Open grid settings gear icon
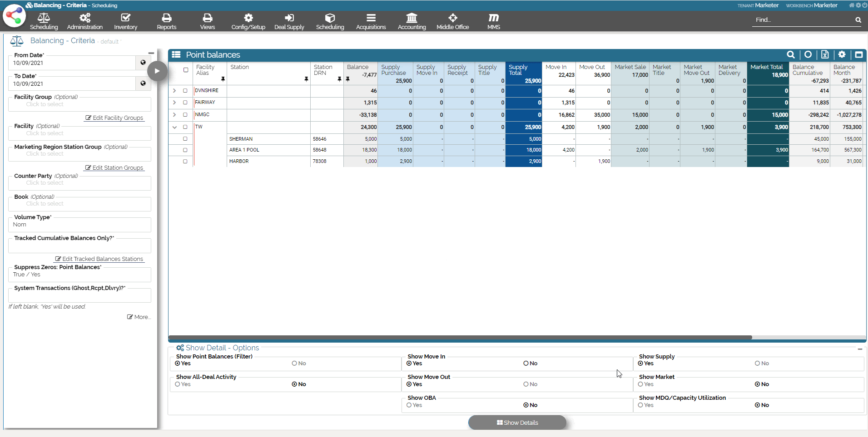 [x=842, y=55]
